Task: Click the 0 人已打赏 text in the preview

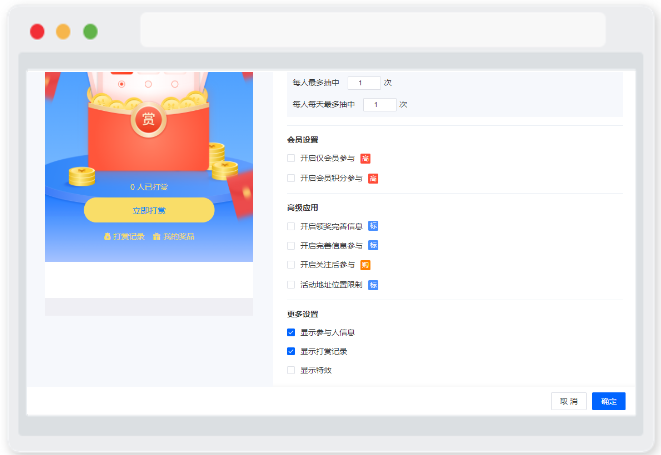Action: (149, 187)
